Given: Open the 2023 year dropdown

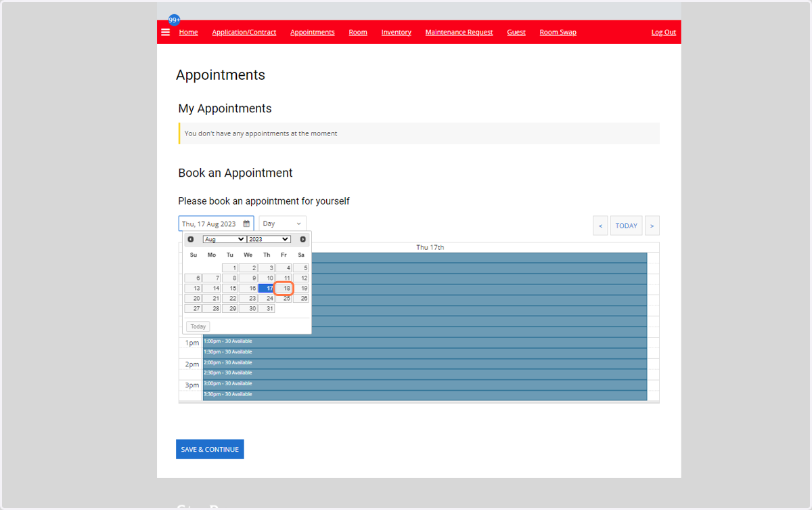Looking at the screenshot, I should click(269, 239).
